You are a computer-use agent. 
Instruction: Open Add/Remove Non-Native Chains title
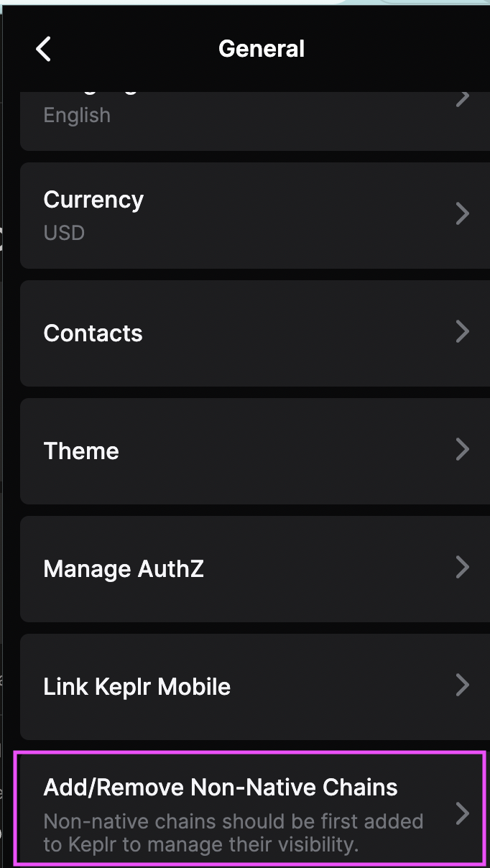(x=221, y=788)
